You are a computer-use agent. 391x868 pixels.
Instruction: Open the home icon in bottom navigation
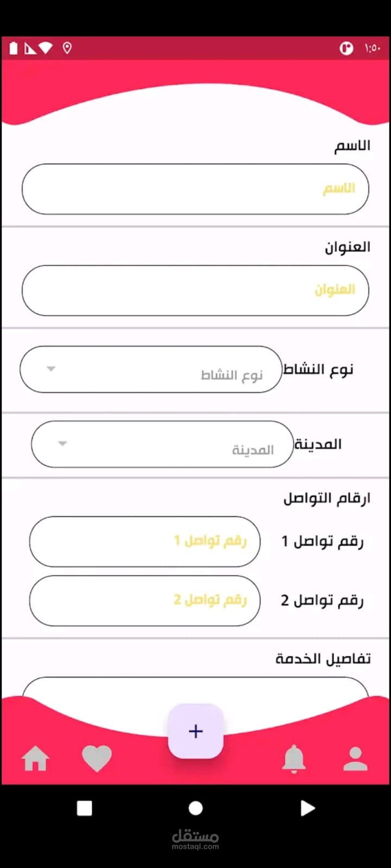35,758
